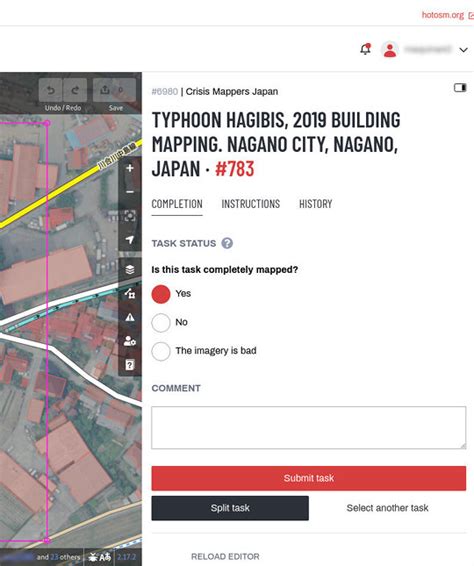Select the No radio option
Image resolution: width=474 pixels, height=566 pixels.
click(x=161, y=322)
